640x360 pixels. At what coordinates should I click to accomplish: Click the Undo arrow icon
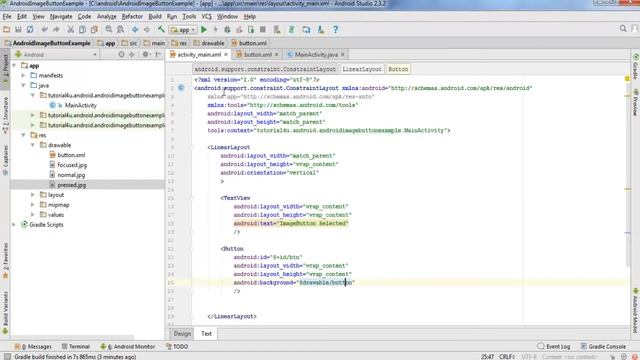coord(44,29)
